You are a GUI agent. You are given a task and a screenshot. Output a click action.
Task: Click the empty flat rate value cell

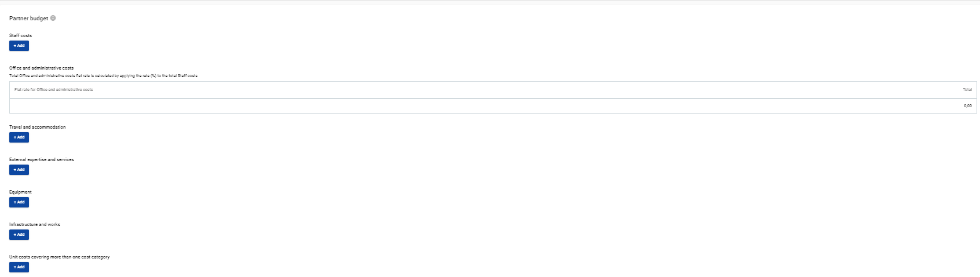click(x=232, y=106)
